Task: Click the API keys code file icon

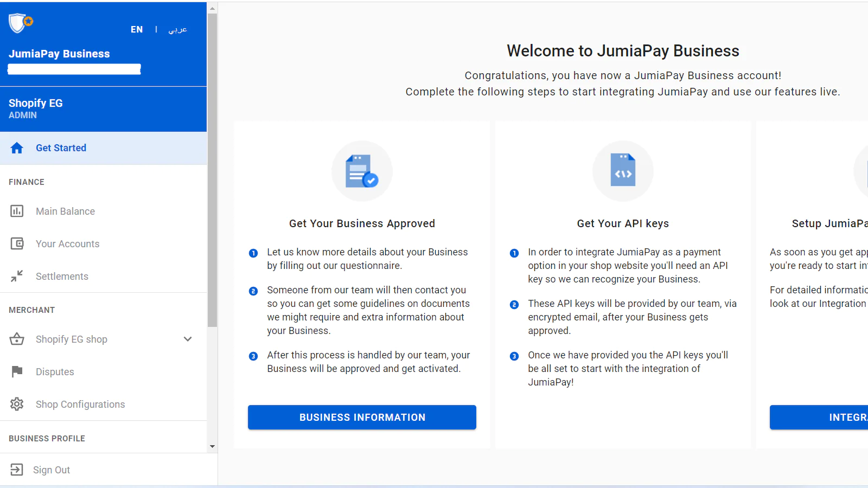Action: pyautogui.click(x=623, y=171)
